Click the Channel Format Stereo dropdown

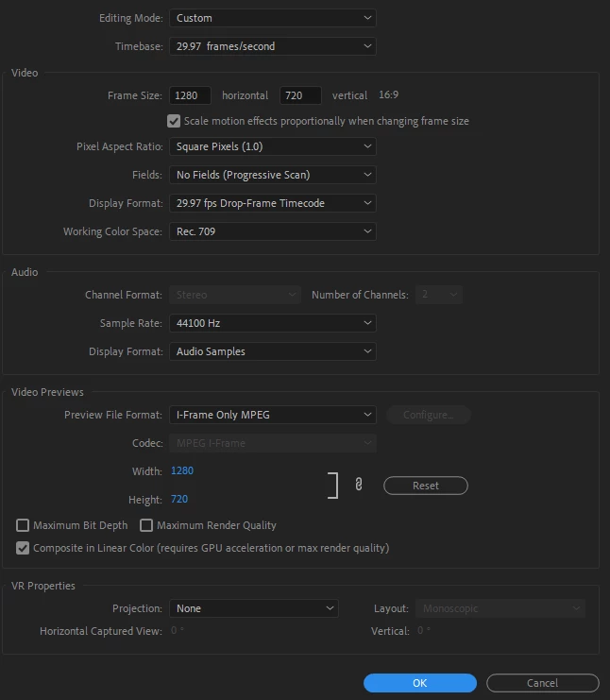(x=235, y=295)
